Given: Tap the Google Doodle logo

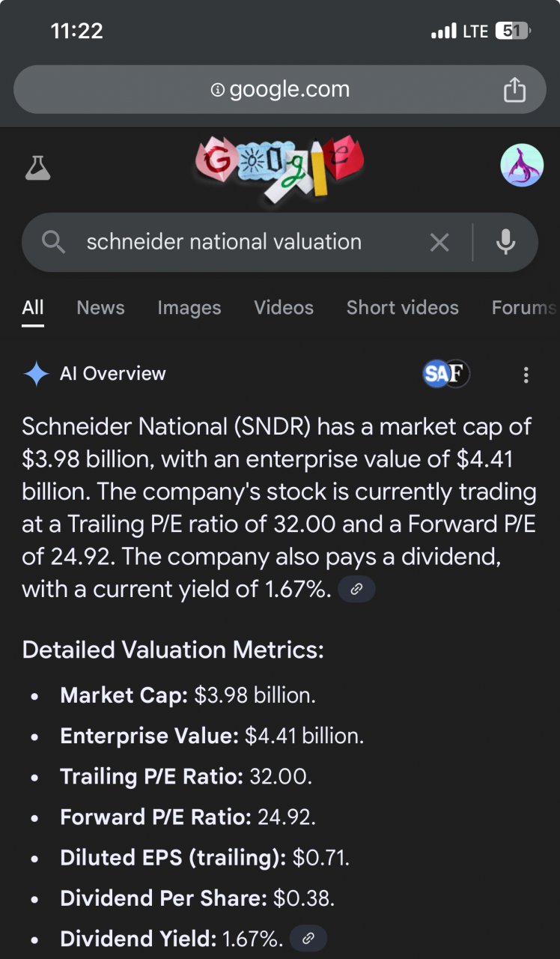Looking at the screenshot, I should 279,169.
